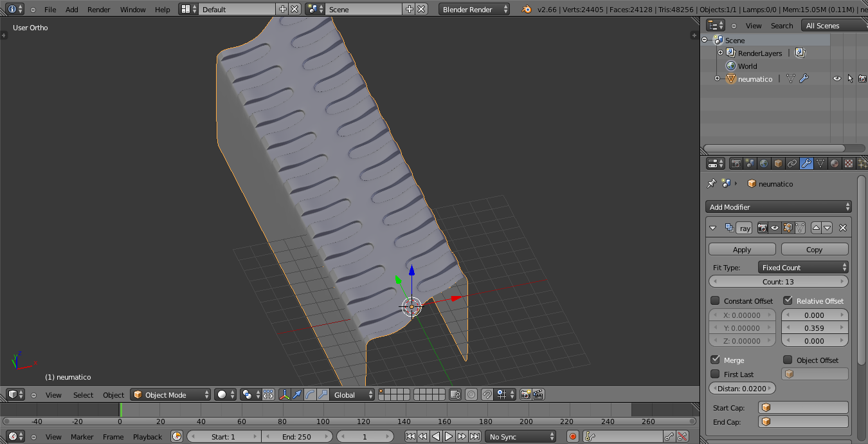Open the Texture properties tab (checker icon)
This screenshot has width=868, height=444.
(x=849, y=163)
